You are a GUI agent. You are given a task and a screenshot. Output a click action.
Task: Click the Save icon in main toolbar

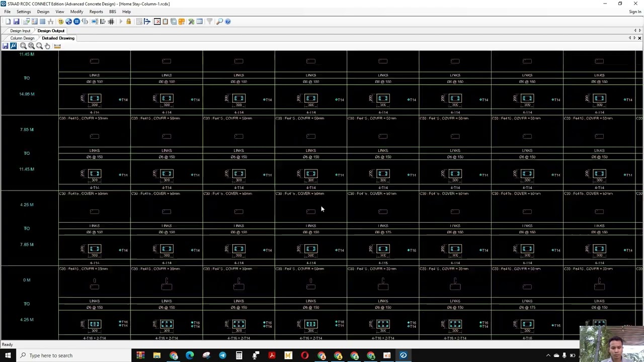(16, 22)
